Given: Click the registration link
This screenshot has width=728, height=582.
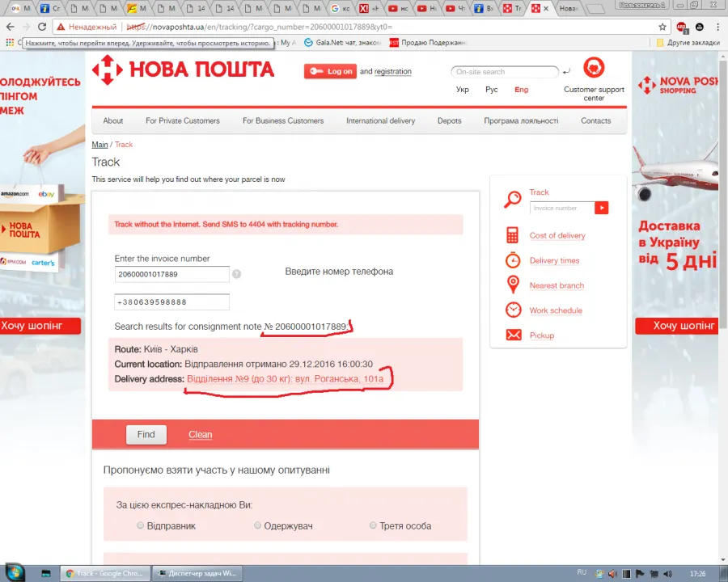Looking at the screenshot, I should point(393,71).
